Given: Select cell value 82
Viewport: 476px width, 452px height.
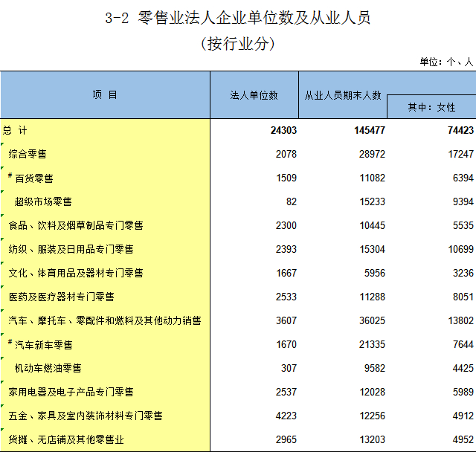Looking at the screenshot, I should point(292,201).
